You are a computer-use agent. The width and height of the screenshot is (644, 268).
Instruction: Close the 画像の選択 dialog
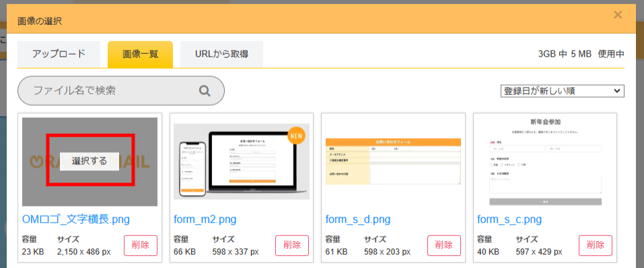click(618, 15)
